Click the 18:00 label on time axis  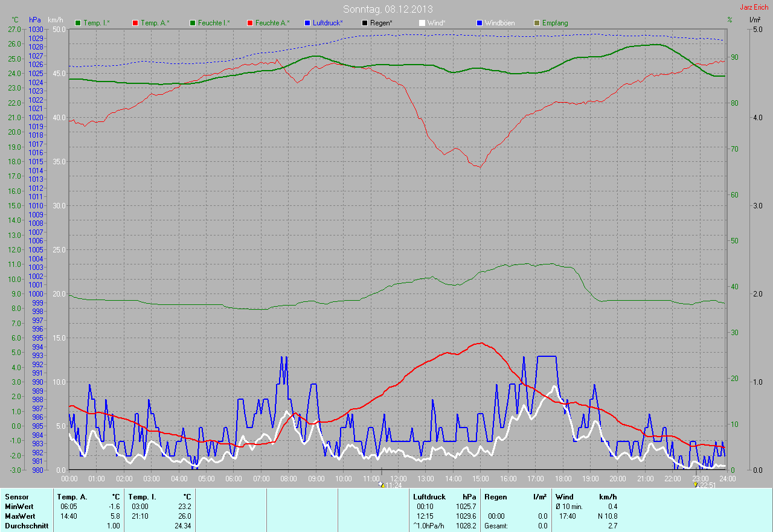pos(563,478)
